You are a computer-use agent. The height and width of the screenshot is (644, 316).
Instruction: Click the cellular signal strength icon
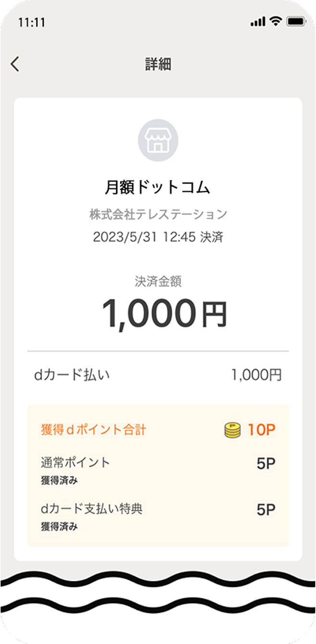[257, 22]
